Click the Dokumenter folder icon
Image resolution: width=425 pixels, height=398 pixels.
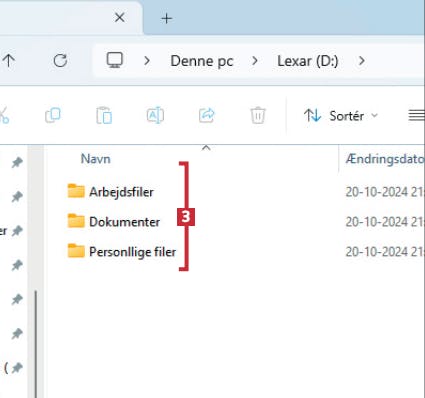coord(76,221)
